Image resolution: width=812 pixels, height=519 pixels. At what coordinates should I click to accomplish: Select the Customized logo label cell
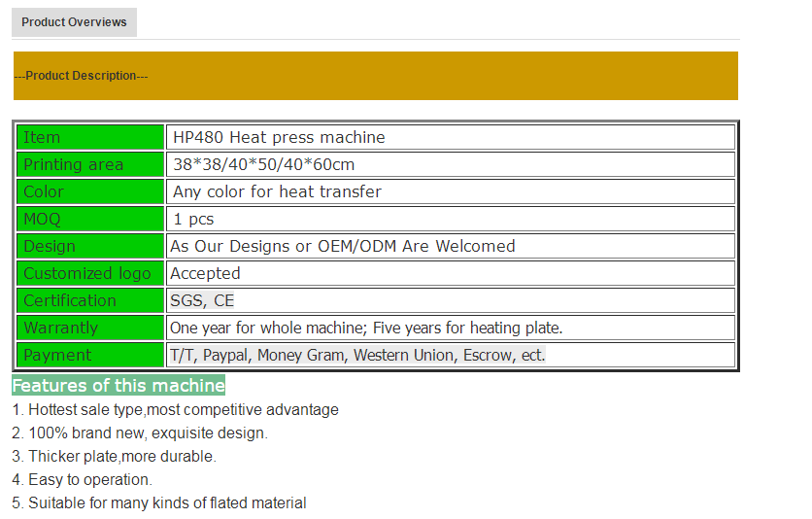tap(90, 273)
